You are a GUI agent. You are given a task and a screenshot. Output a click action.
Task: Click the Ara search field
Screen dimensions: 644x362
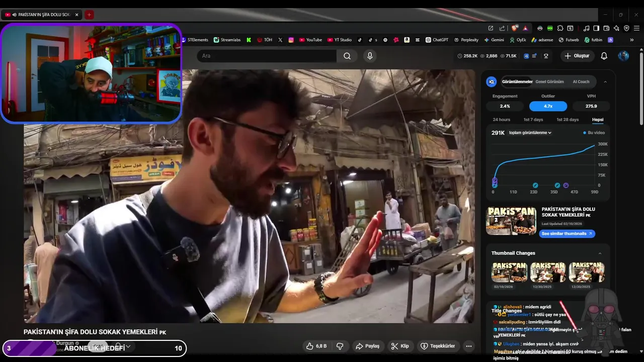[x=267, y=56]
